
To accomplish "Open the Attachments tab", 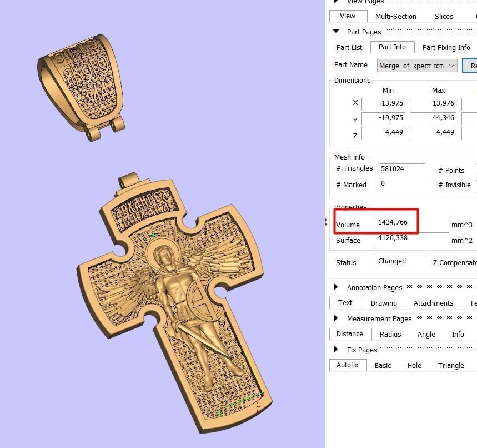I will click(x=433, y=303).
